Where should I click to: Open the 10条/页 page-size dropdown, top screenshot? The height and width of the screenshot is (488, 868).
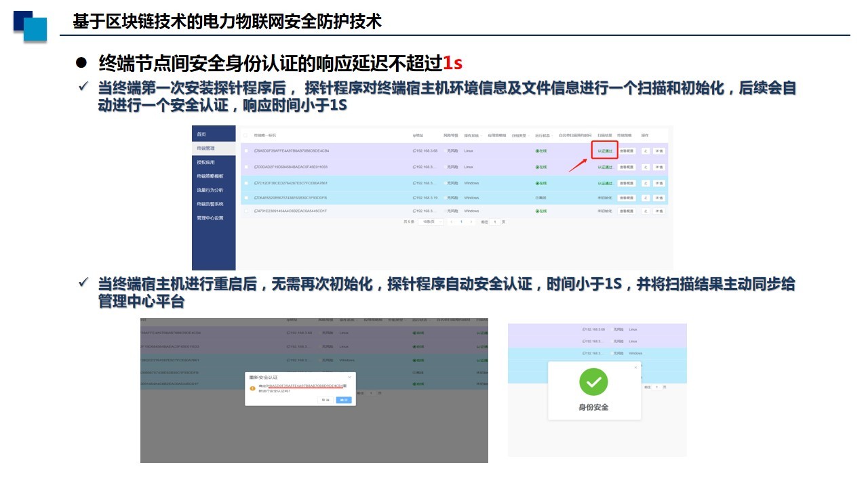[x=431, y=222]
